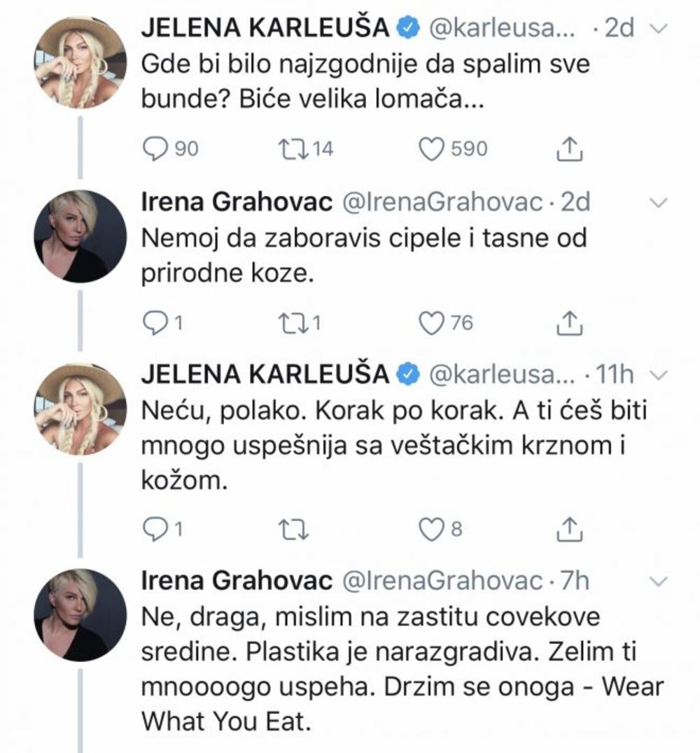Like the tweet with 590 likes

click(431, 148)
